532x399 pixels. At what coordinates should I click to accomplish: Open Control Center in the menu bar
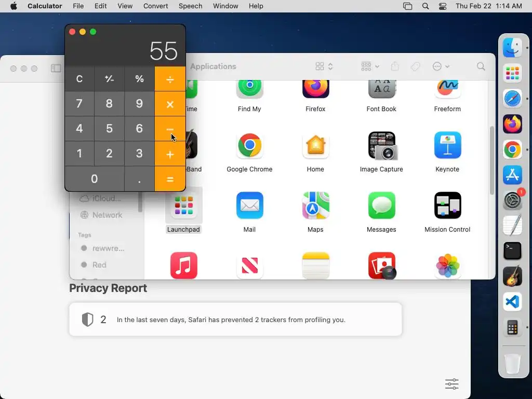coord(443,6)
